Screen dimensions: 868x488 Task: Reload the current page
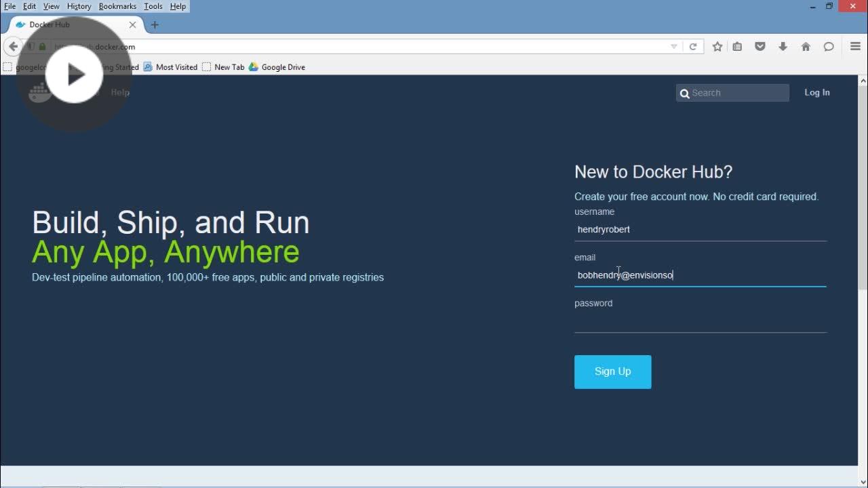(x=693, y=47)
